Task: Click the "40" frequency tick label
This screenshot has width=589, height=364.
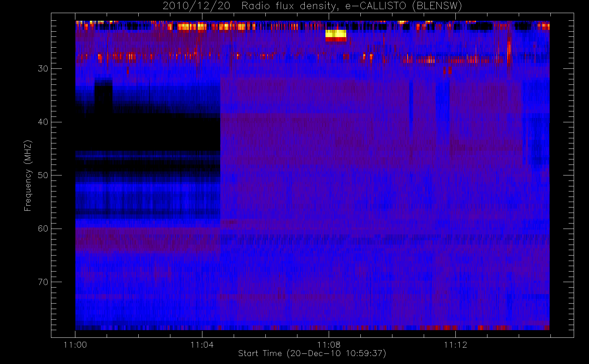Action: click(43, 122)
